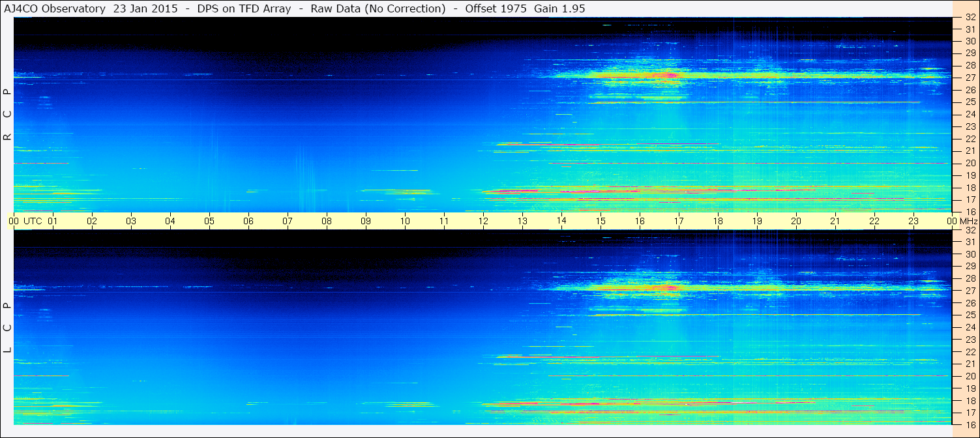Viewport: 980px width, 438px height.
Task: Click 18 MHz tick on RCP frequency axis
Action: (970, 187)
